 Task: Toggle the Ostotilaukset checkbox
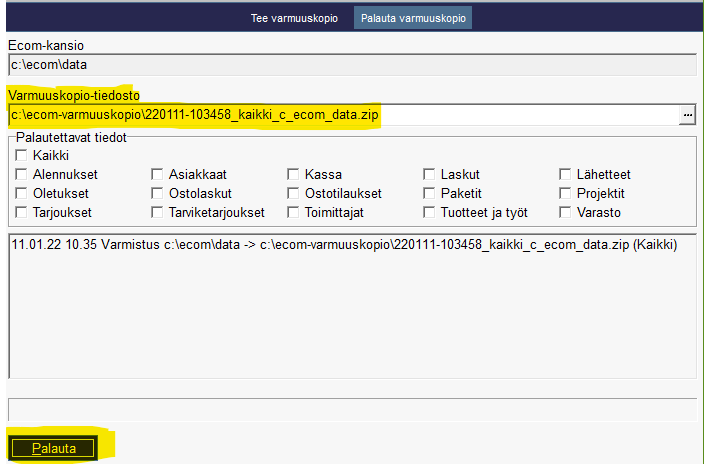[293, 193]
